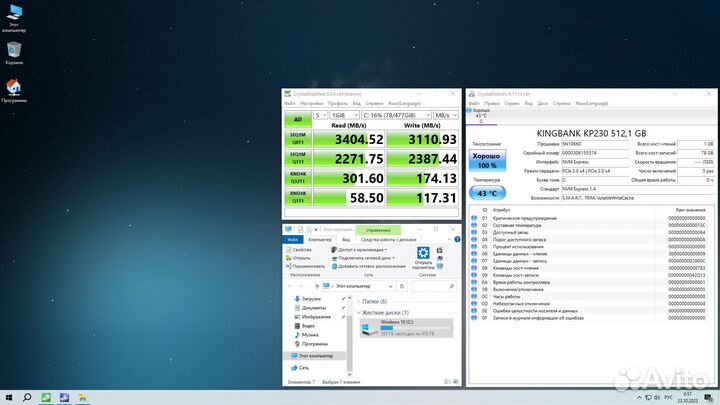Open Подключить сетевой диск dropdown
This screenshot has width=720, height=405.
click(363, 258)
